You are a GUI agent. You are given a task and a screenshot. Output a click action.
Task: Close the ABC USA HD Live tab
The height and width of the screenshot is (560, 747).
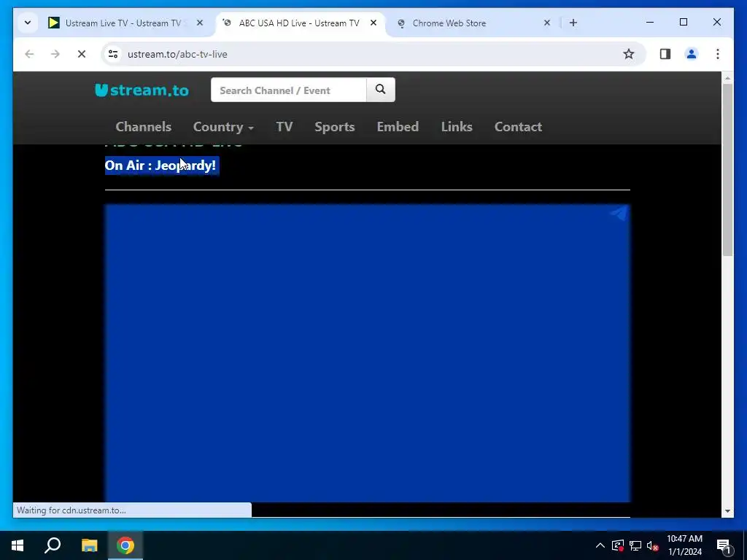[373, 23]
